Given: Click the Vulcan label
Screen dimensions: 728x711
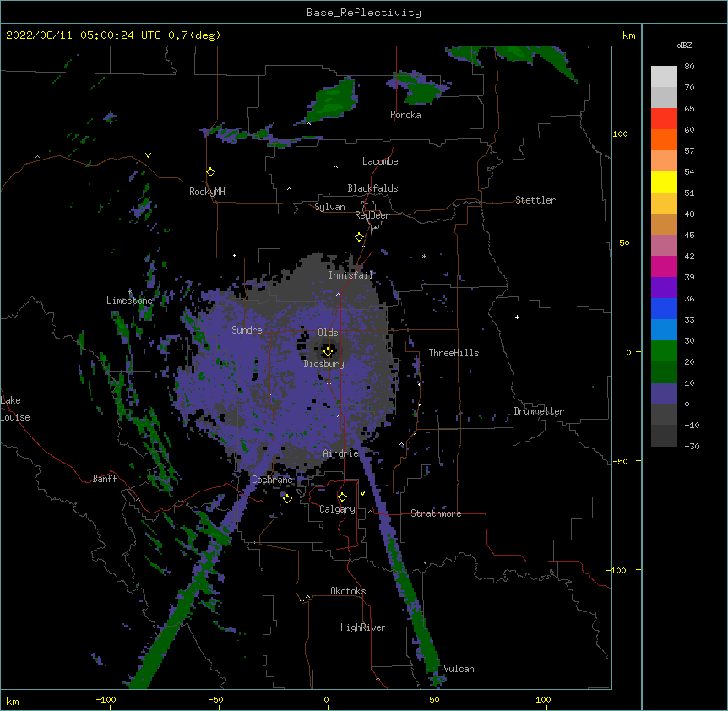Looking at the screenshot, I should (x=459, y=669).
